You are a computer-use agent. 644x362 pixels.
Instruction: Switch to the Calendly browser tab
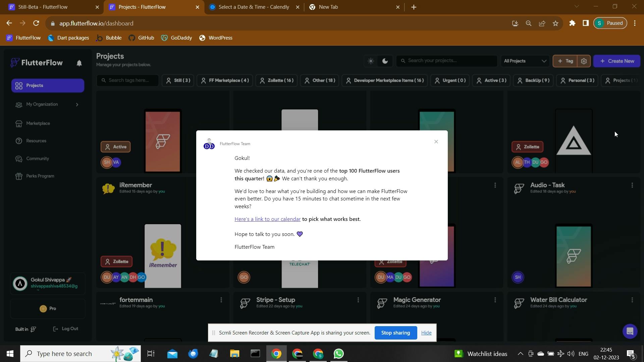point(254,7)
